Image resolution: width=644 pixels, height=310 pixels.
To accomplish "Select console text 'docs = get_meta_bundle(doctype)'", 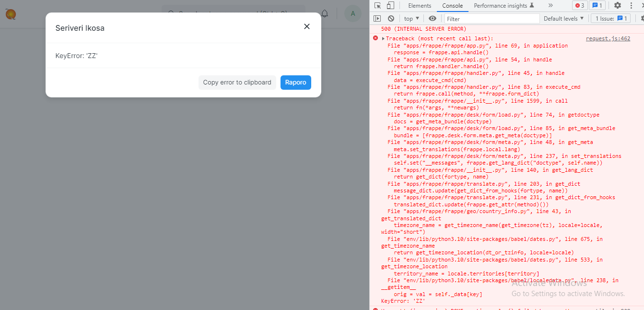I will click(x=443, y=122).
